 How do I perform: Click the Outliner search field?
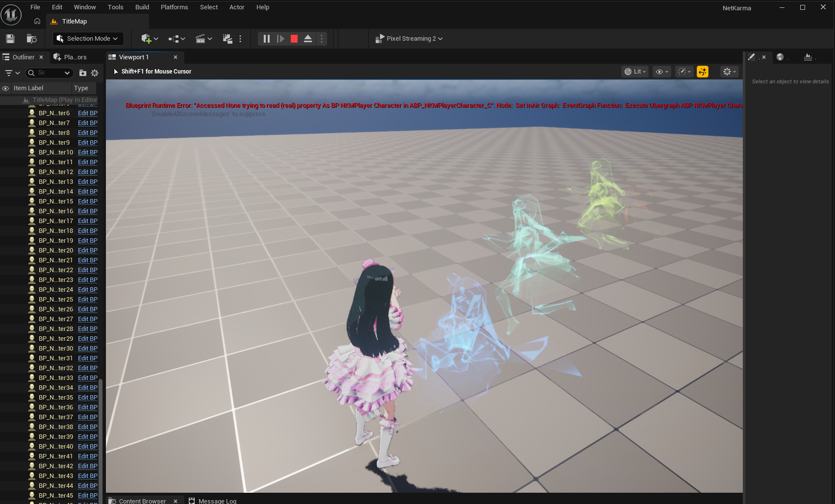tap(50, 73)
